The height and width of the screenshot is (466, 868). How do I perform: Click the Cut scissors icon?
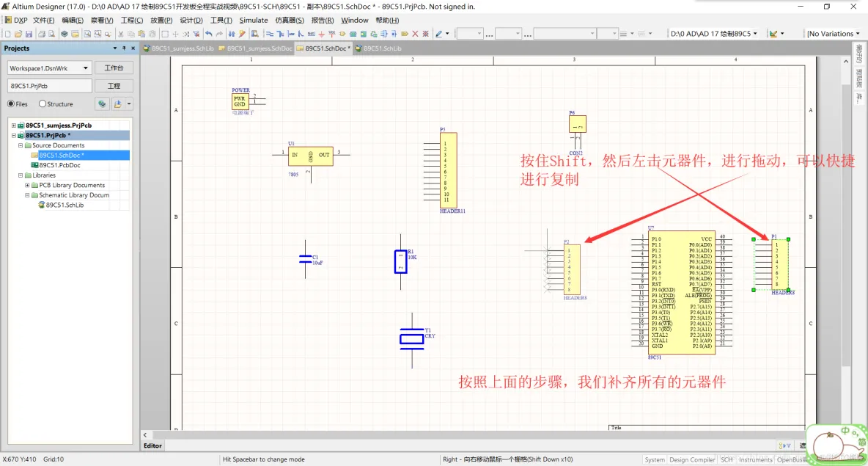[x=121, y=34]
